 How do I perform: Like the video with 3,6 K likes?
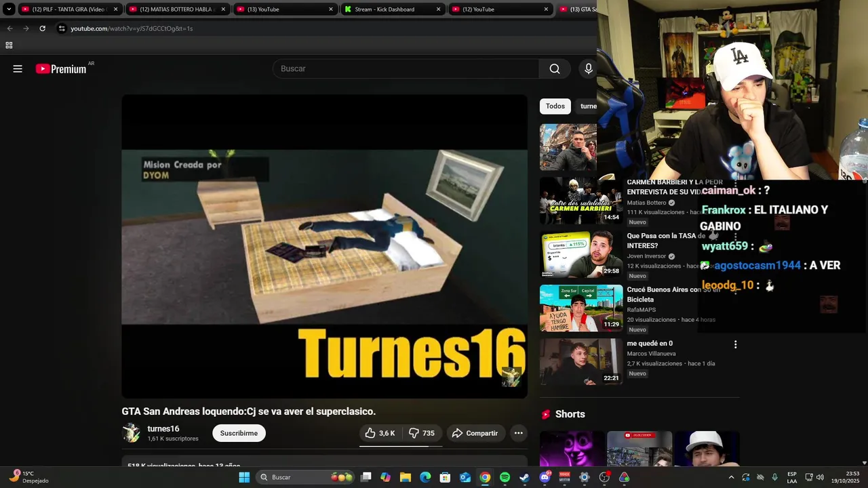click(380, 433)
